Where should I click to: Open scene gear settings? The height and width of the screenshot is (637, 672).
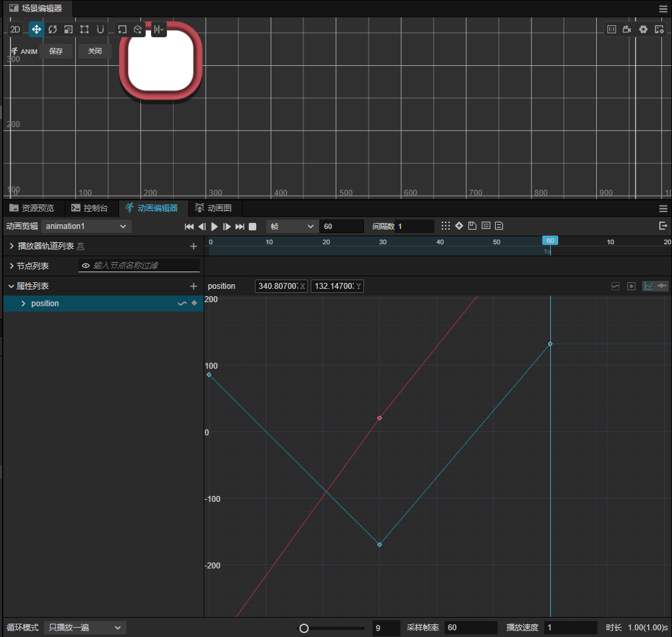tap(643, 29)
